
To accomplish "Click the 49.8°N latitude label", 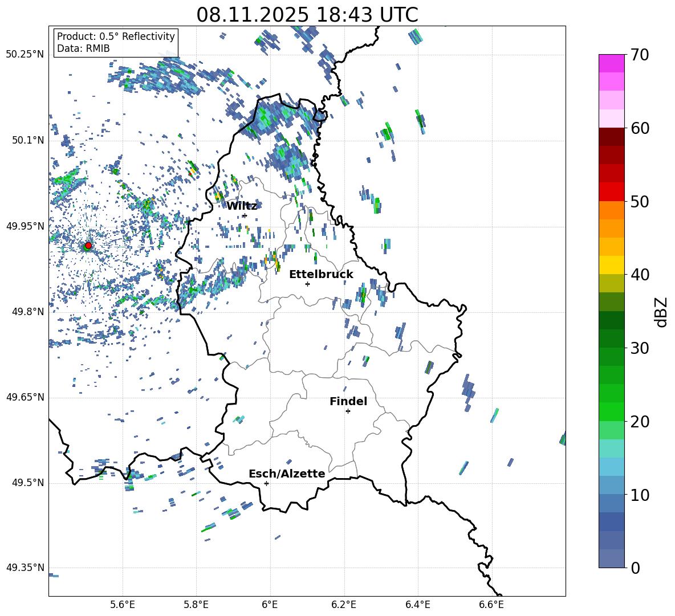I will [28, 312].
